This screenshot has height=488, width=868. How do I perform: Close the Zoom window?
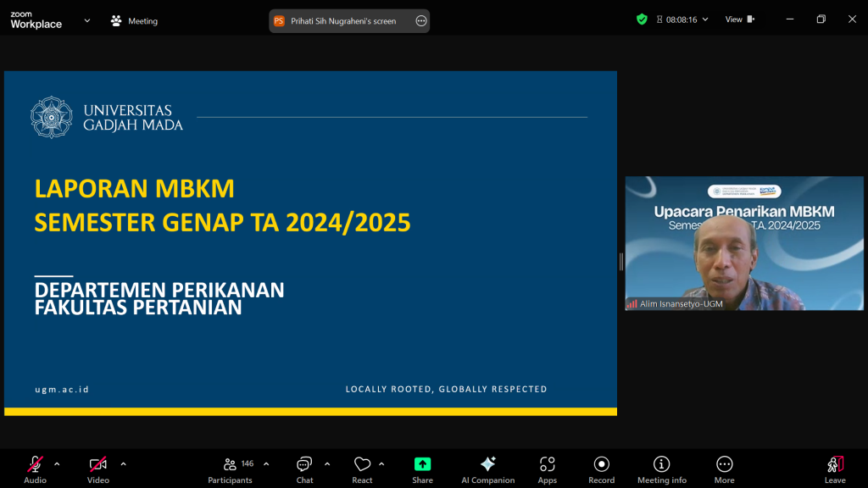pos(852,19)
